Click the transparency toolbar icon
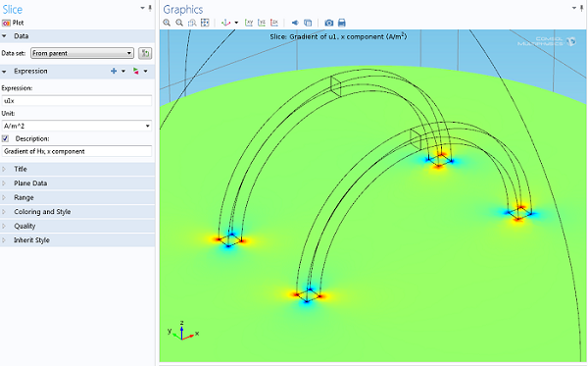 [308, 23]
